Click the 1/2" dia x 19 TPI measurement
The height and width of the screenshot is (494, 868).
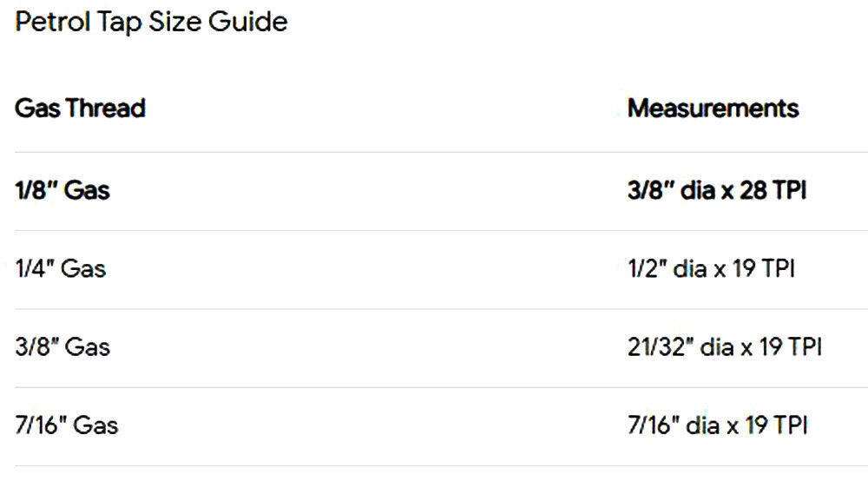tap(712, 268)
